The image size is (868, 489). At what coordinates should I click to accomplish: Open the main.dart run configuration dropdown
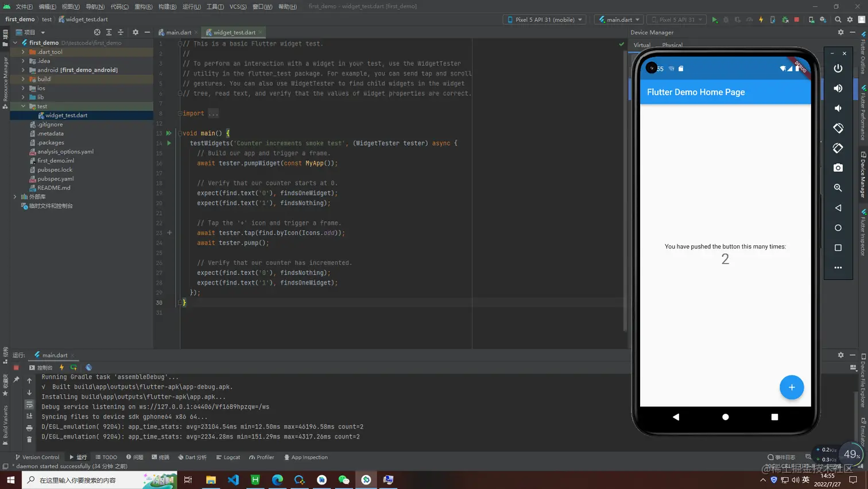[x=619, y=20]
